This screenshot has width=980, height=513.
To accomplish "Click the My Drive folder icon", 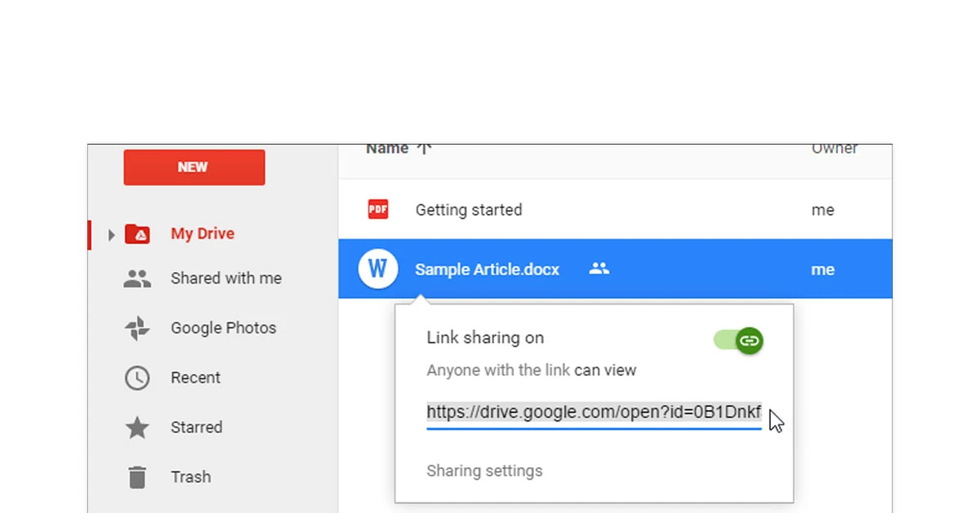I will point(139,234).
